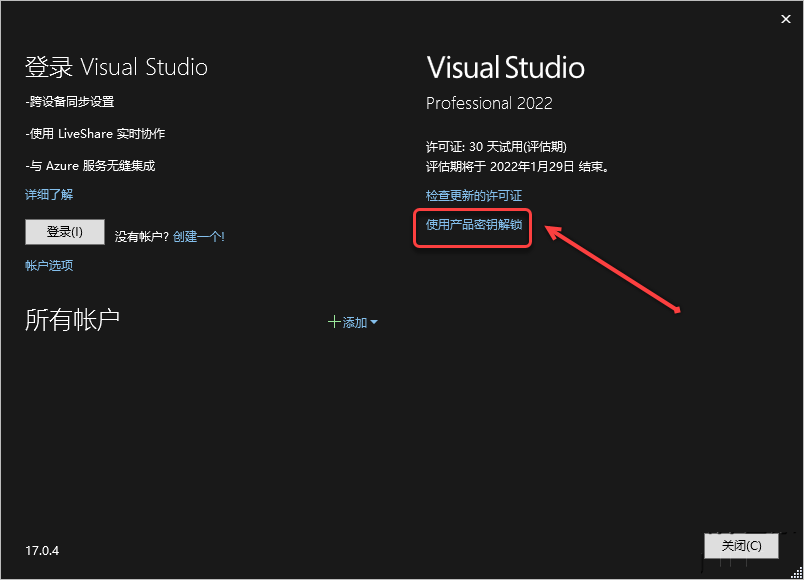
Task: Open 帐户选项 account options link
Action: (x=49, y=265)
